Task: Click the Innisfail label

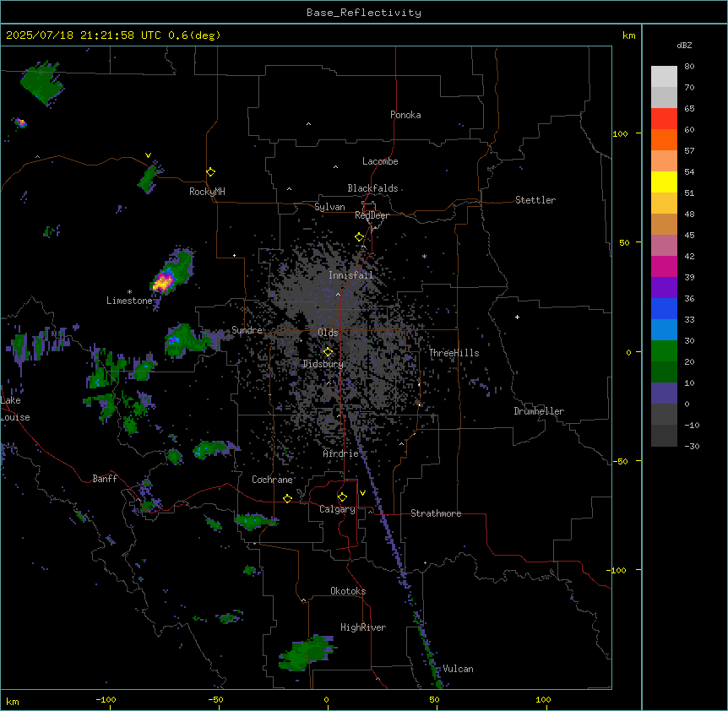Action: 350,275
